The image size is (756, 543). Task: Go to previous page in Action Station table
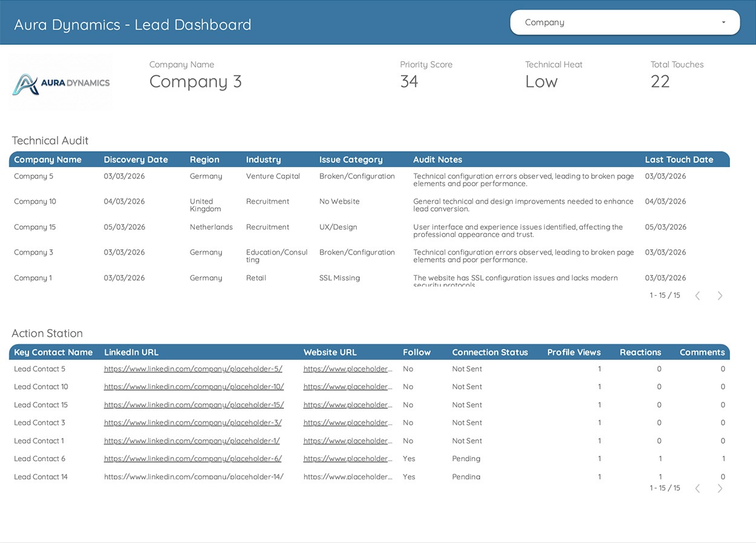click(x=697, y=489)
